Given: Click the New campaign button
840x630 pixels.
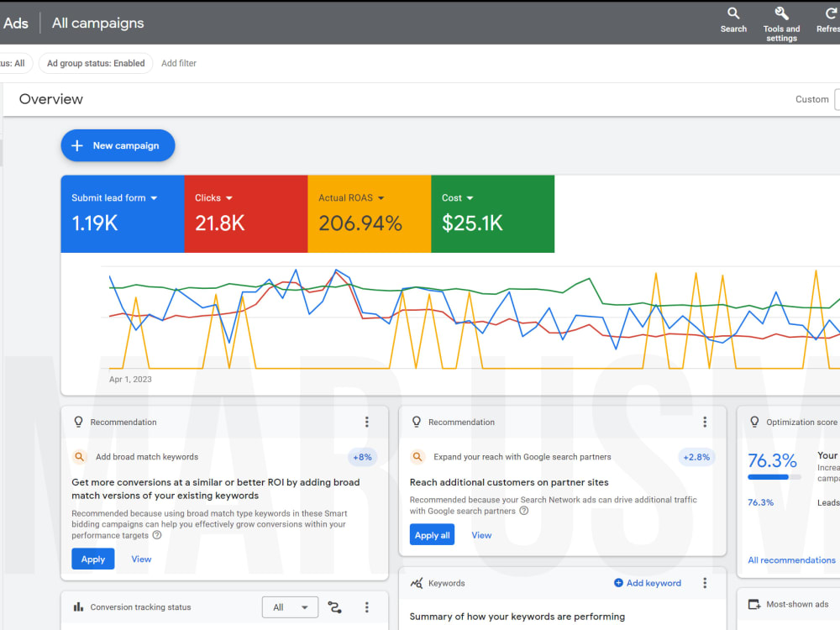Looking at the screenshot, I should [118, 145].
